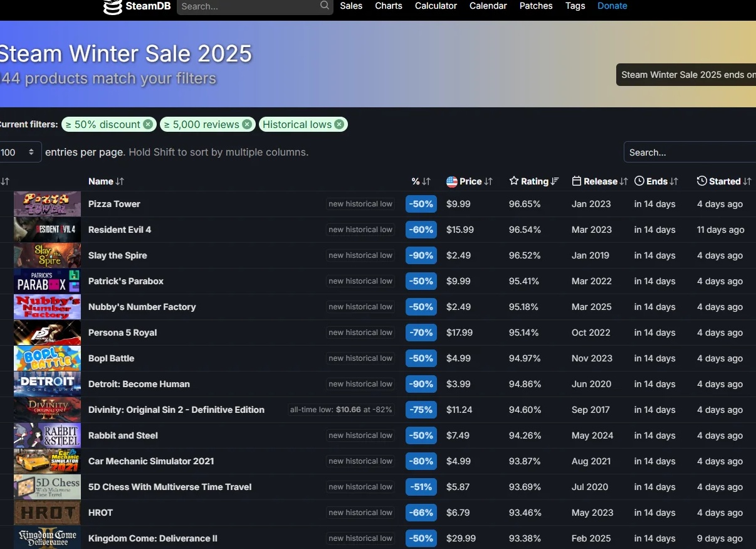Sort by Rating star column
The height and width of the screenshot is (549, 756).
534,181
